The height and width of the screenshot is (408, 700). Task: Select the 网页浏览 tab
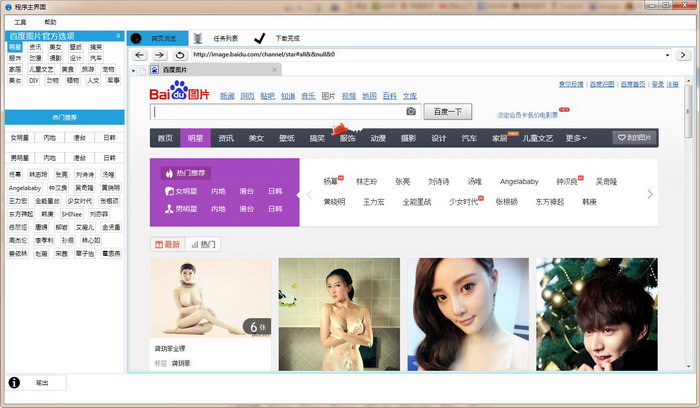(158, 38)
